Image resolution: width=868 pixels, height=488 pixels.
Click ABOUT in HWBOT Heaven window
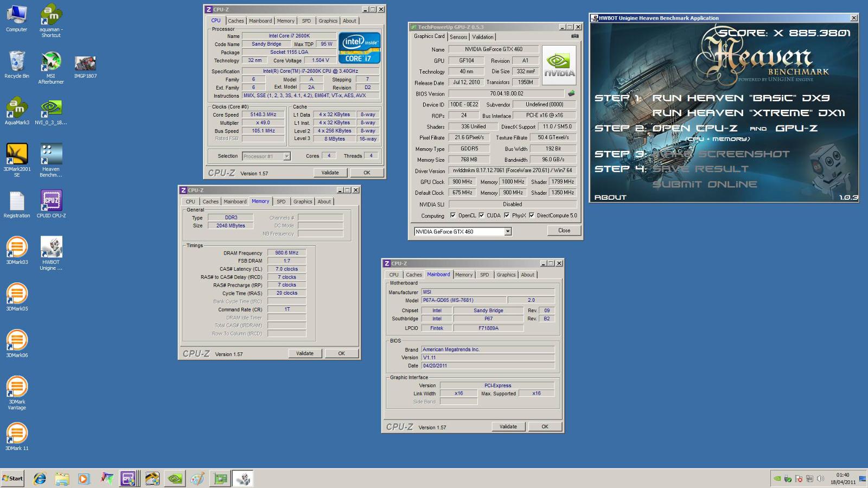[x=610, y=198]
